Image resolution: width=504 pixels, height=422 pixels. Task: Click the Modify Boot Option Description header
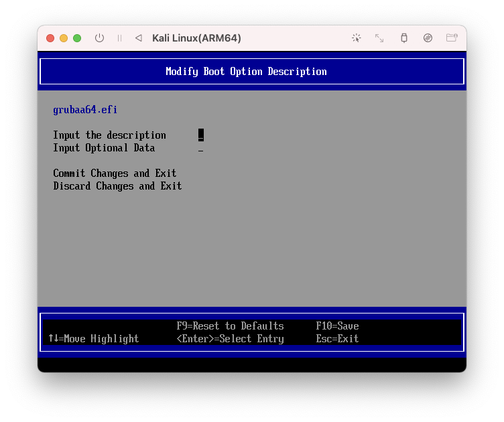tap(246, 71)
